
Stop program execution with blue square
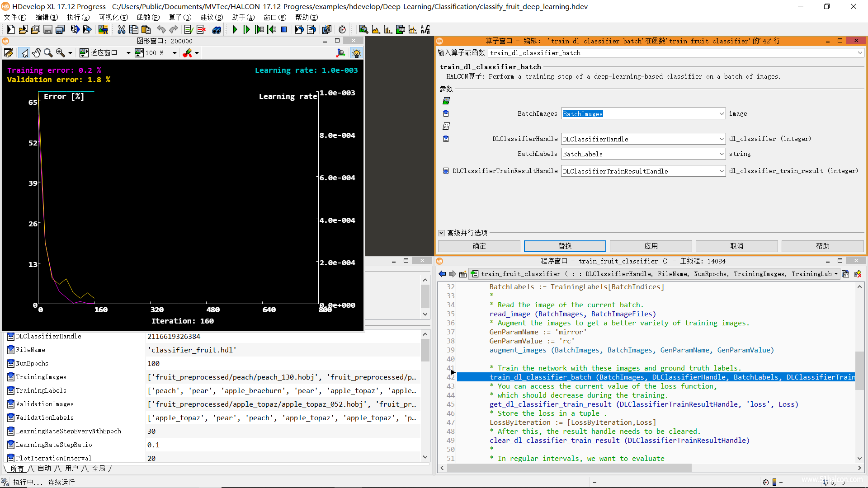point(284,29)
